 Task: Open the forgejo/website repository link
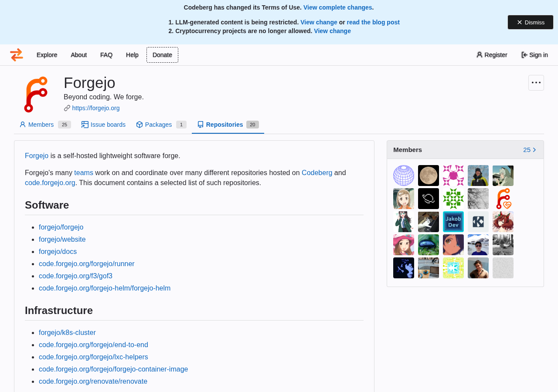point(62,240)
